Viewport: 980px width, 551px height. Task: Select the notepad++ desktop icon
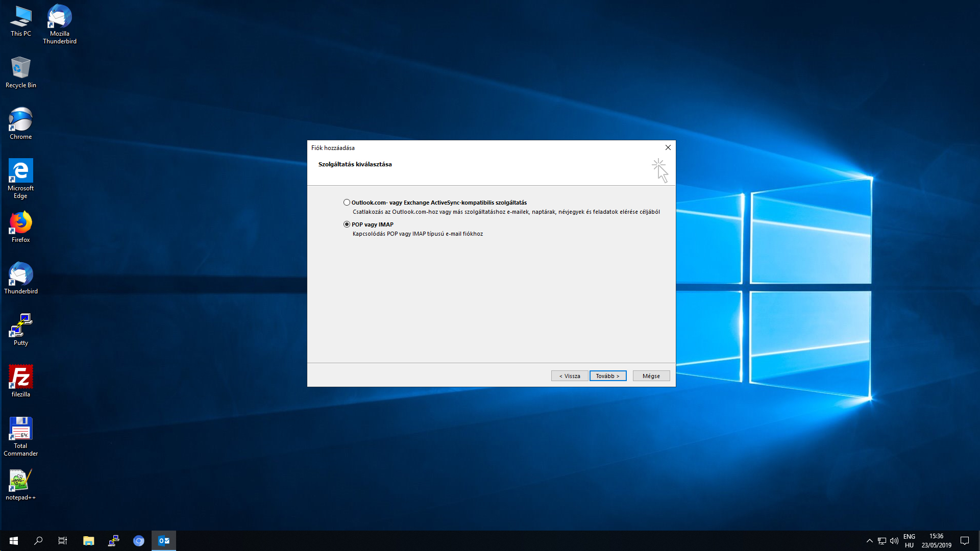coord(21,484)
